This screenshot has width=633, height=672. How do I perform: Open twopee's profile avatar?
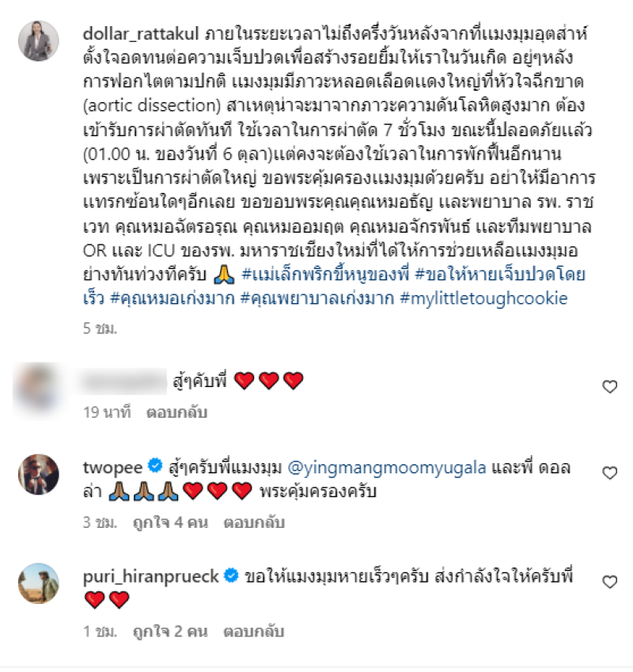(39, 474)
